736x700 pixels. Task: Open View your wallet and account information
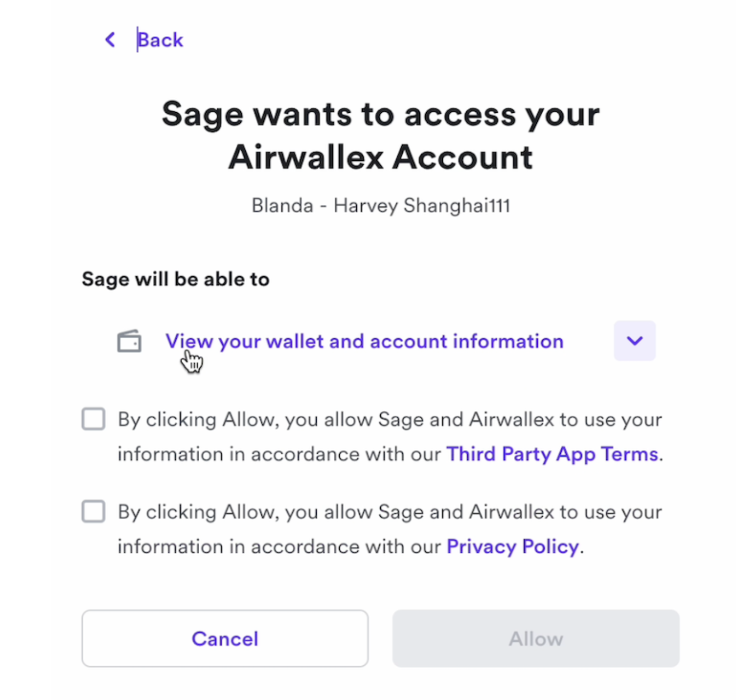click(x=364, y=341)
